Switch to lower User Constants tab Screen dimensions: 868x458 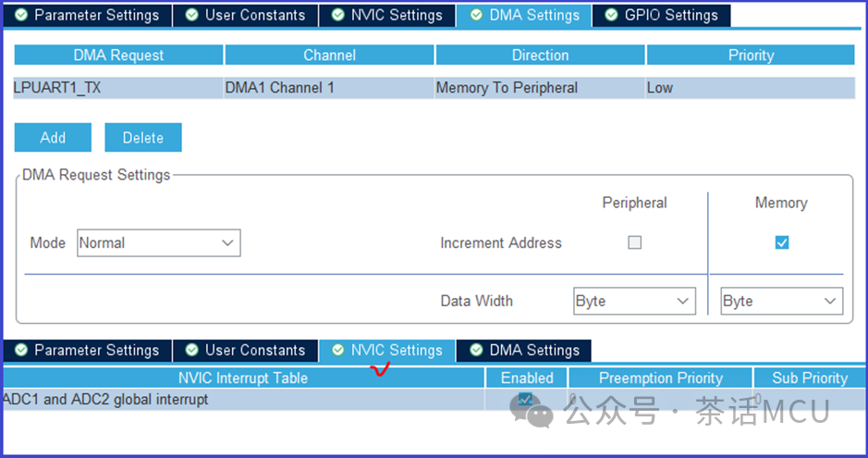coord(245,351)
